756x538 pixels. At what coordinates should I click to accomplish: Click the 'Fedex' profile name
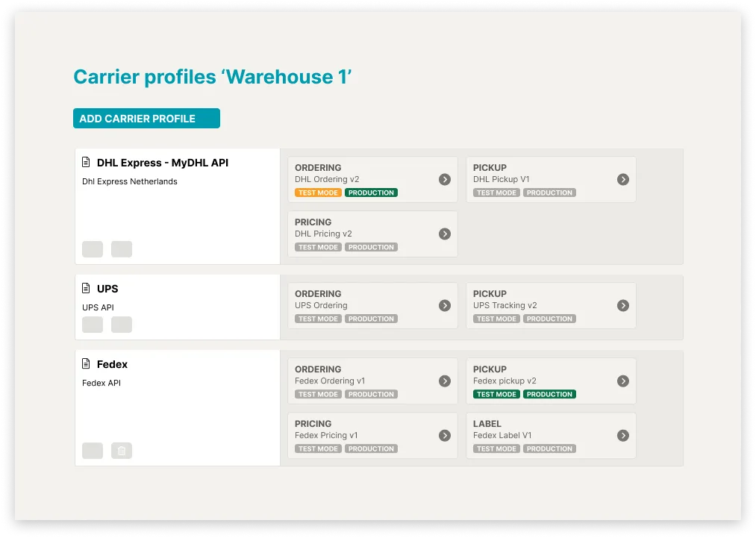pos(113,364)
